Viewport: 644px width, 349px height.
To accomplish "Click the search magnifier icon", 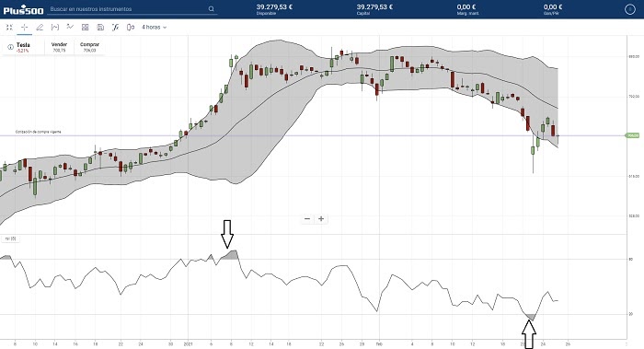I will click(211, 9).
